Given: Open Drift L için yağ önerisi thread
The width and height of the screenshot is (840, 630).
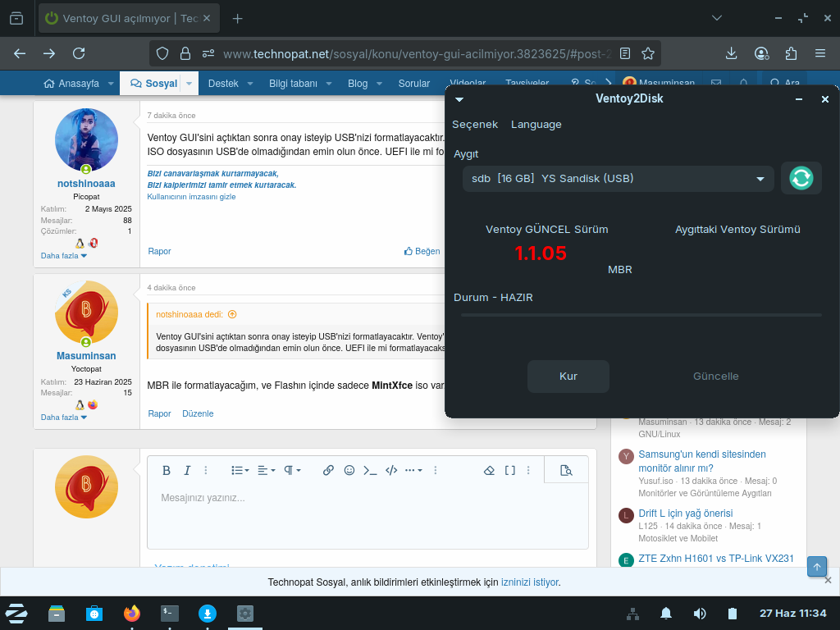Looking at the screenshot, I should (x=685, y=514).
